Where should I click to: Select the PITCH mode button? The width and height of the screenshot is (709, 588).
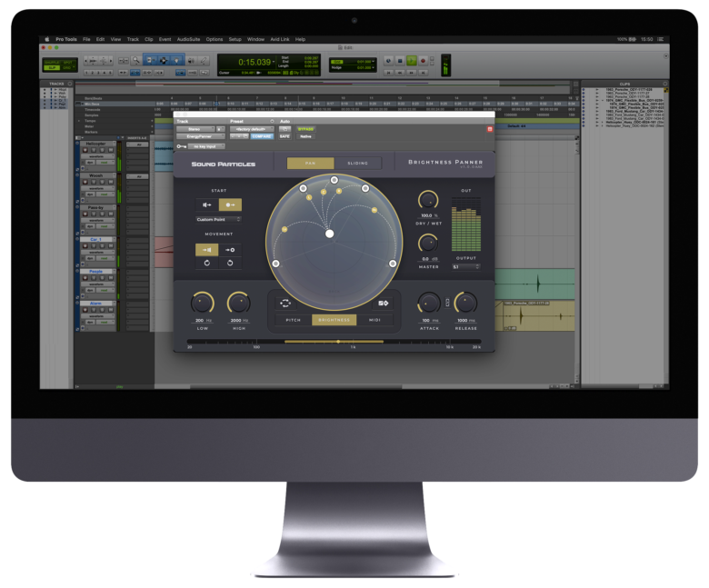pyautogui.click(x=294, y=320)
